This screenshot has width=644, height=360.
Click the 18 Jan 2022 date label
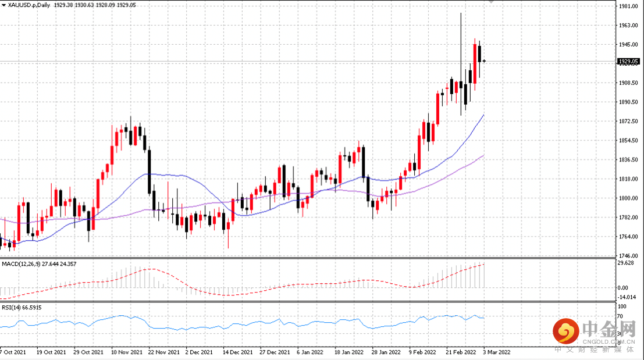coord(348,352)
